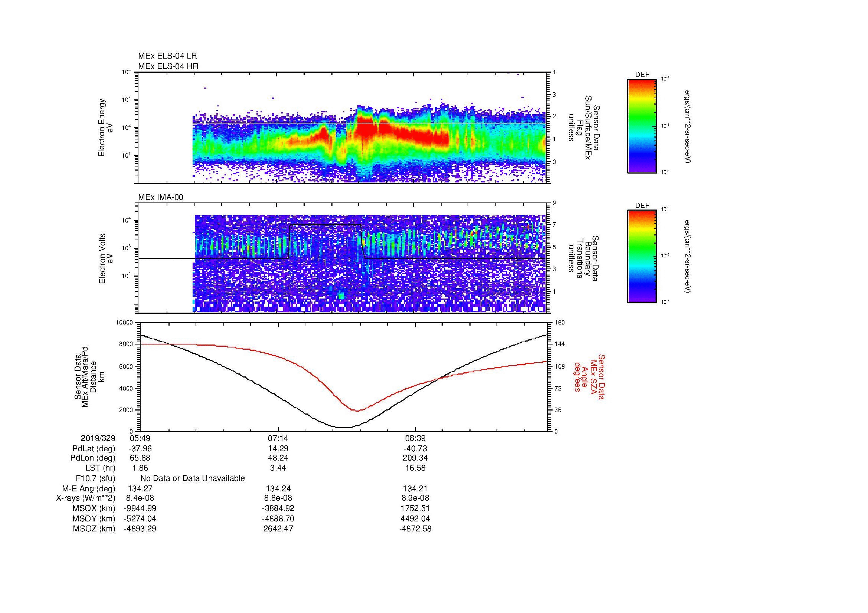
Task: Click the 'M-E Ang (deg)' row label
Action: [89, 488]
